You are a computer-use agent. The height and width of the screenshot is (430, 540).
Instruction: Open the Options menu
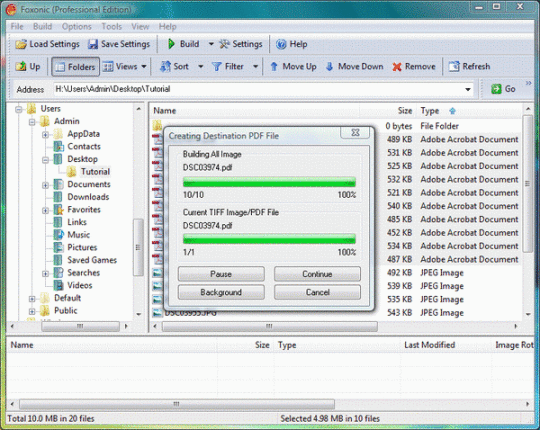click(x=76, y=27)
